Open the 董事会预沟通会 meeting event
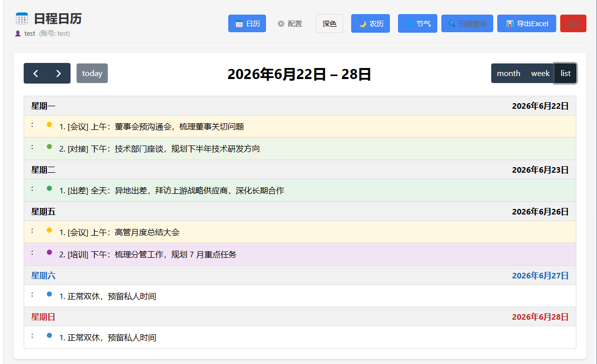The image size is (597, 364). (x=300, y=126)
